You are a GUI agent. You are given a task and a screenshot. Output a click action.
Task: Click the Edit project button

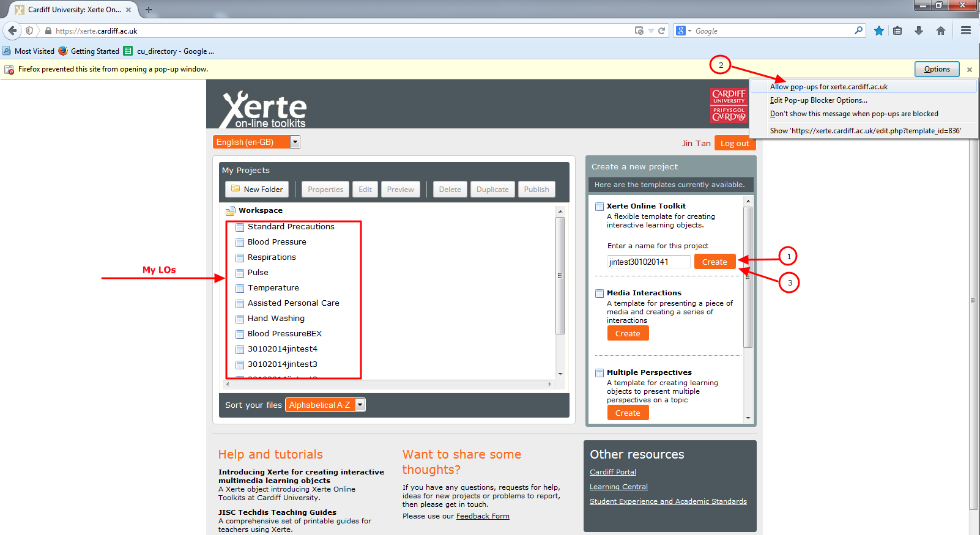tap(365, 190)
